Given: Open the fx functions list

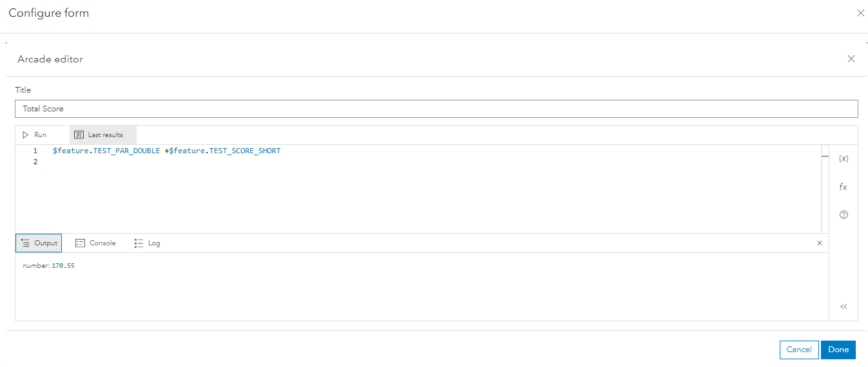Looking at the screenshot, I should 843,187.
